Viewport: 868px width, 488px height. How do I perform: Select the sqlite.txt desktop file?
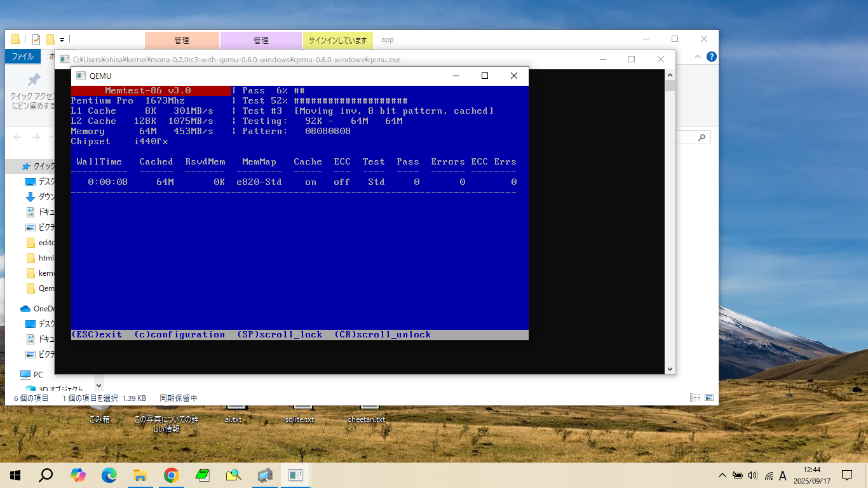300,419
